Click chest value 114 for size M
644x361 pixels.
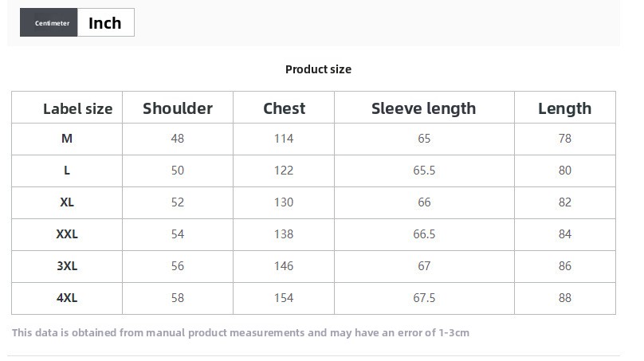click(x=284, y=139)
